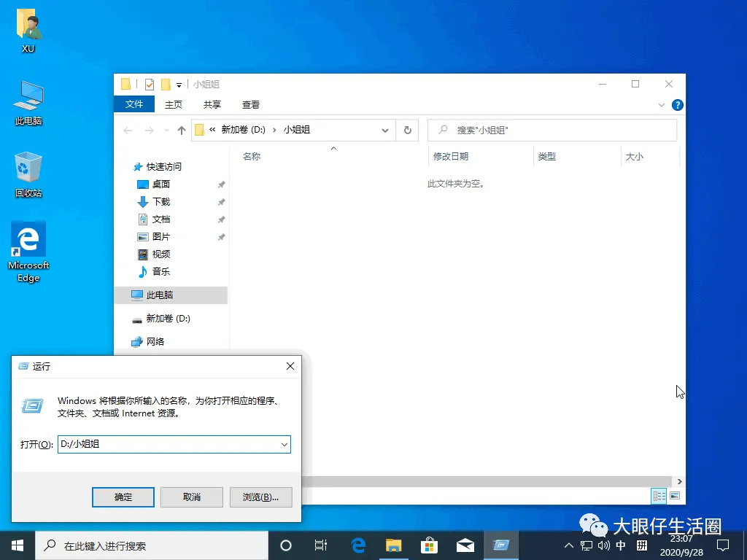Open the address bar folder dropdown arrow
The image size is (747, 560).
coord(385,130)
